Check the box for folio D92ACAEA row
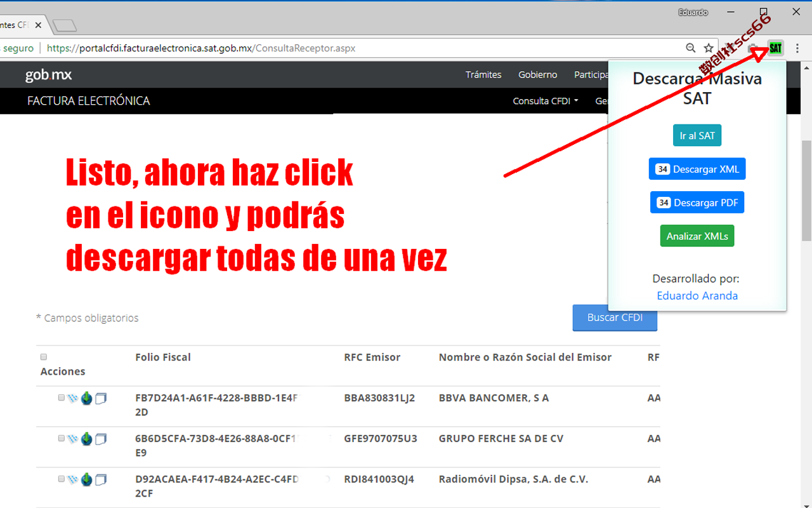 coord(62,479)
